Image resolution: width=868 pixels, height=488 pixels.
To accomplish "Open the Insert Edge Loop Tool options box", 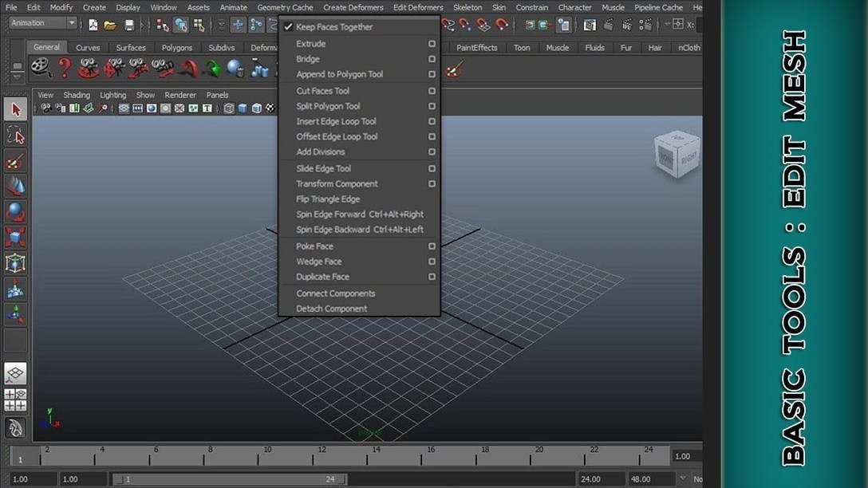I will tap(432, 121).
